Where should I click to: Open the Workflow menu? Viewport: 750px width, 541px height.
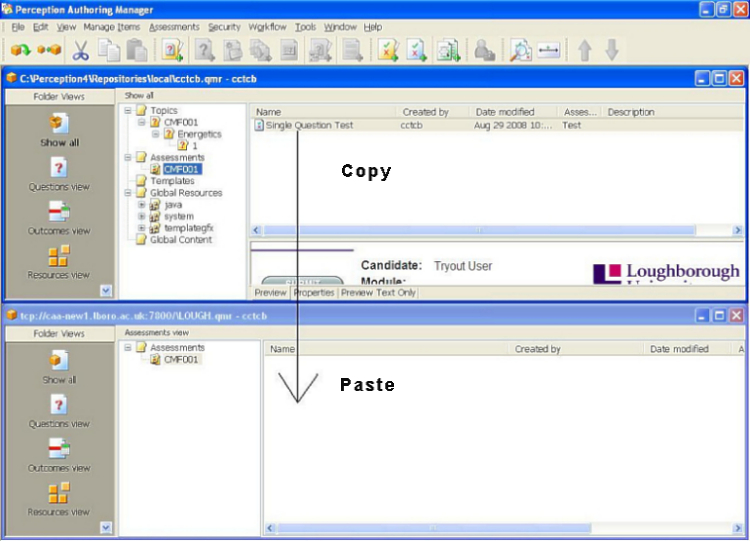click(x=267, y=27)
